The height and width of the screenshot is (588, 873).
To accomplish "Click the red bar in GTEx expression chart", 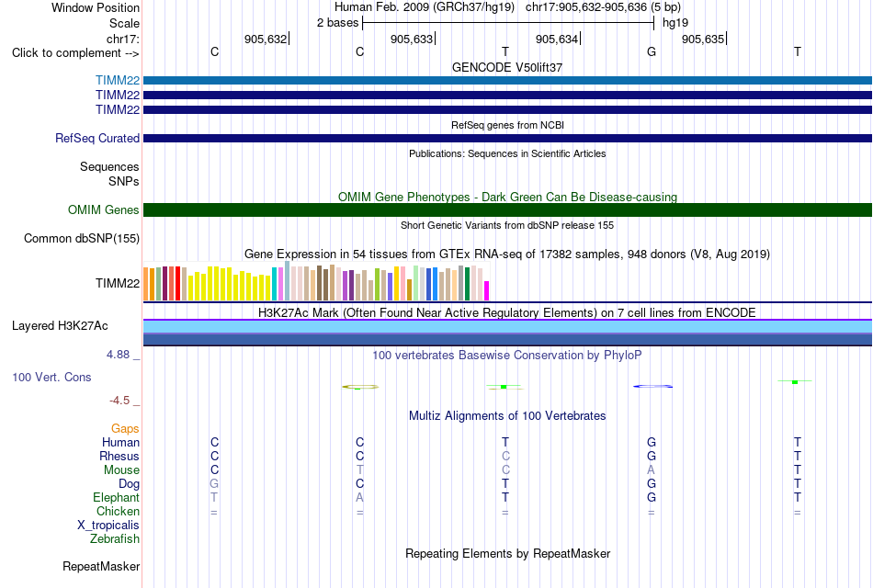I will click(x=177, y=283).
